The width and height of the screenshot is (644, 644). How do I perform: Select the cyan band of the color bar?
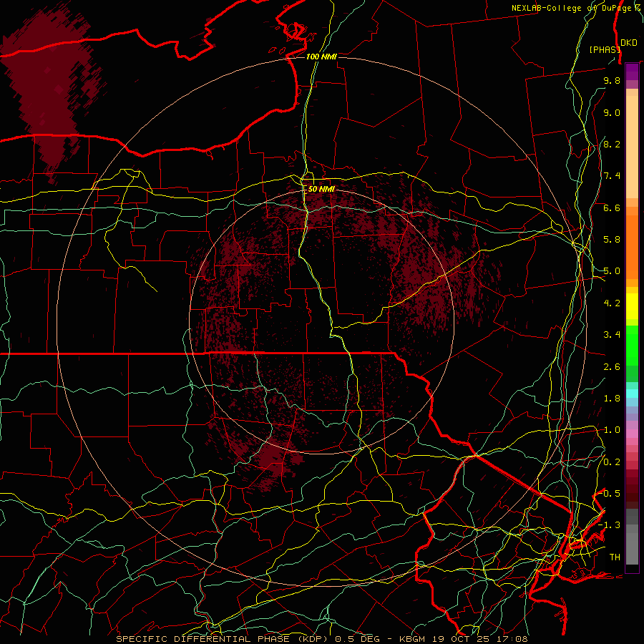click(x=632, y=394)
